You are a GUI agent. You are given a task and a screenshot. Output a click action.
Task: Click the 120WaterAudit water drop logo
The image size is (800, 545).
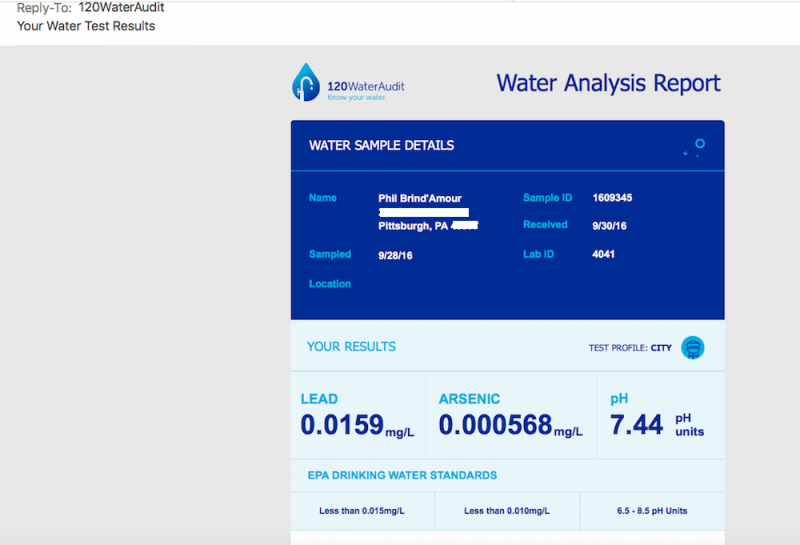pyautogui.click(x=306, y=82)
